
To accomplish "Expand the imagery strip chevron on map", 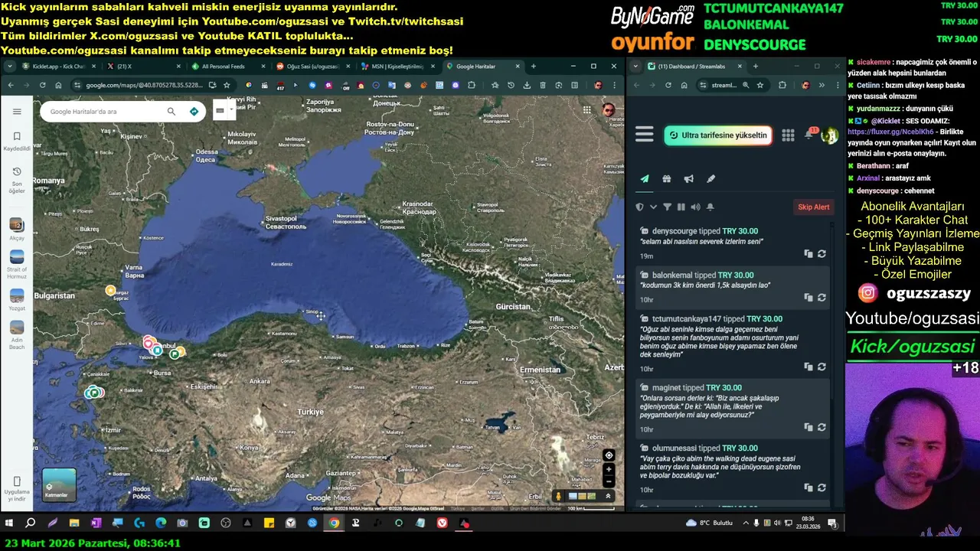I will [608, 496].
